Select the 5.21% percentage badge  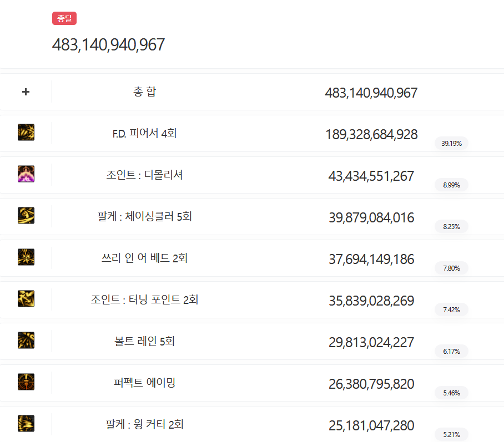tap(451, 434)
